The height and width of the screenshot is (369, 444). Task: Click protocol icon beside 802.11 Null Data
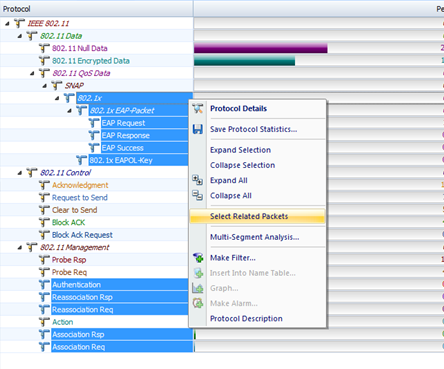coord(44,48)
